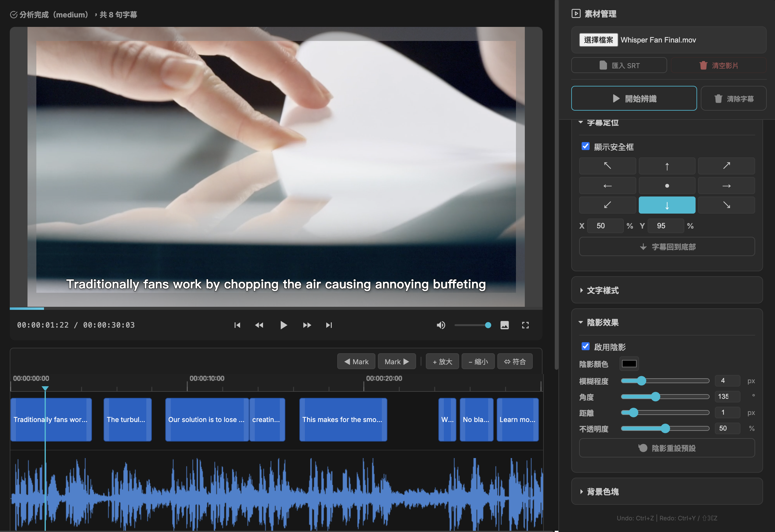Select the bottom-center position arrow
Image resolution: width=775 pixels, height=532 pixels.
667,205
